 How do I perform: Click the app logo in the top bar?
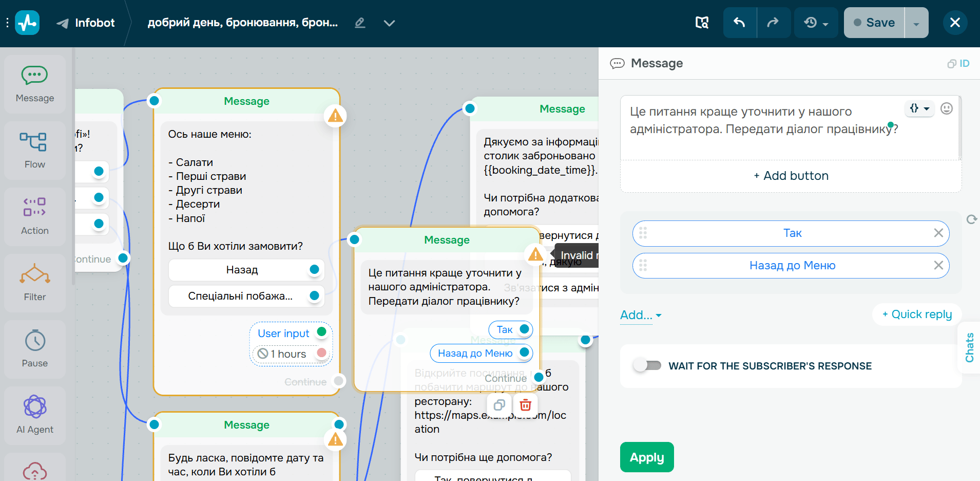27,23
